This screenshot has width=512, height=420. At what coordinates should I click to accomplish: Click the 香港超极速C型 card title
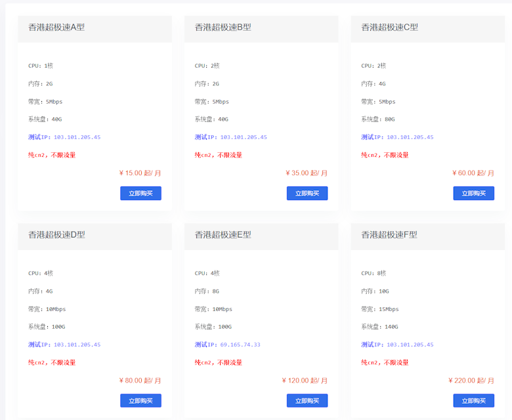point(389,28)
